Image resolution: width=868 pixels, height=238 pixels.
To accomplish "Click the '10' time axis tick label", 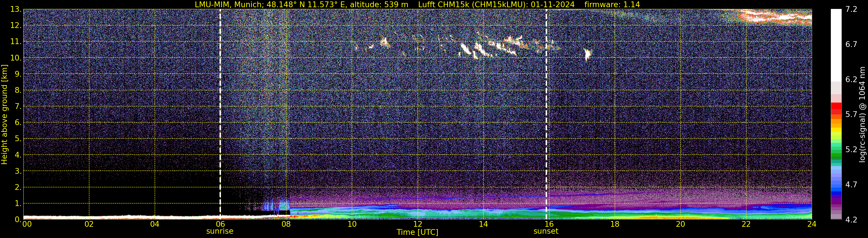I will click(352, 224).
